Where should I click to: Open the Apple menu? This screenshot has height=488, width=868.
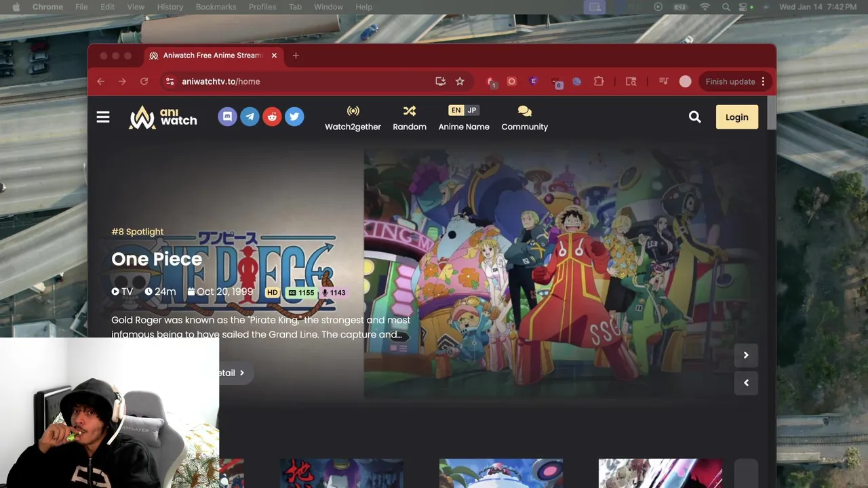point(16,7)
